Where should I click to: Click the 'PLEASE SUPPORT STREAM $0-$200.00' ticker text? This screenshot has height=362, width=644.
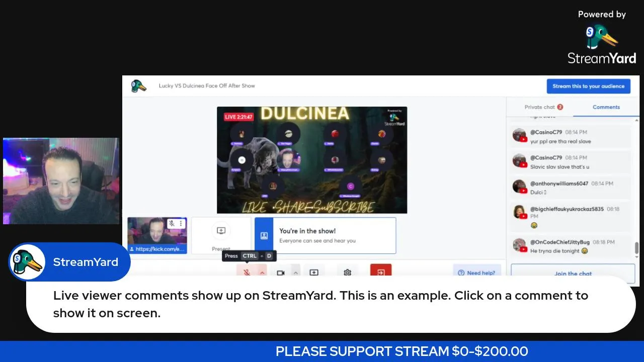[x=402, y=351]
